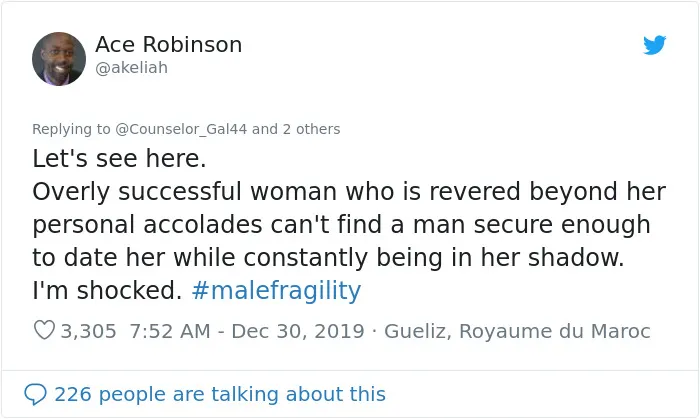View "226 people are talking about this"

point(220,394)
